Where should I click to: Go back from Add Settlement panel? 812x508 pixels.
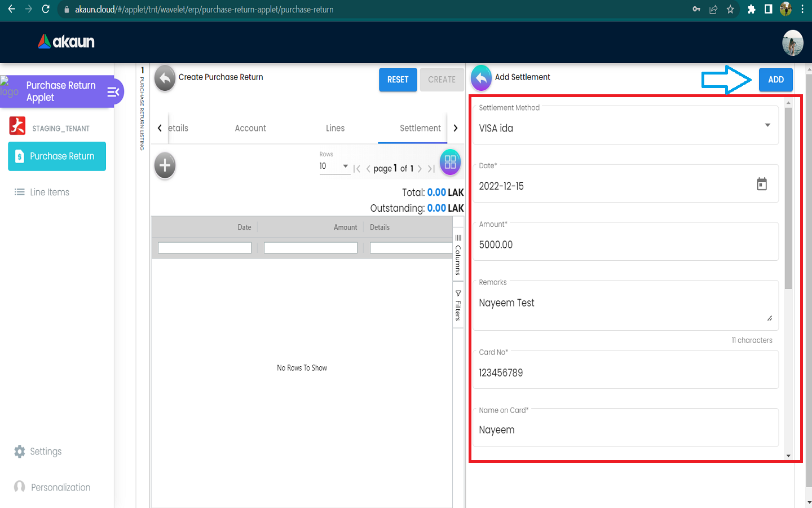pos(481,78)
